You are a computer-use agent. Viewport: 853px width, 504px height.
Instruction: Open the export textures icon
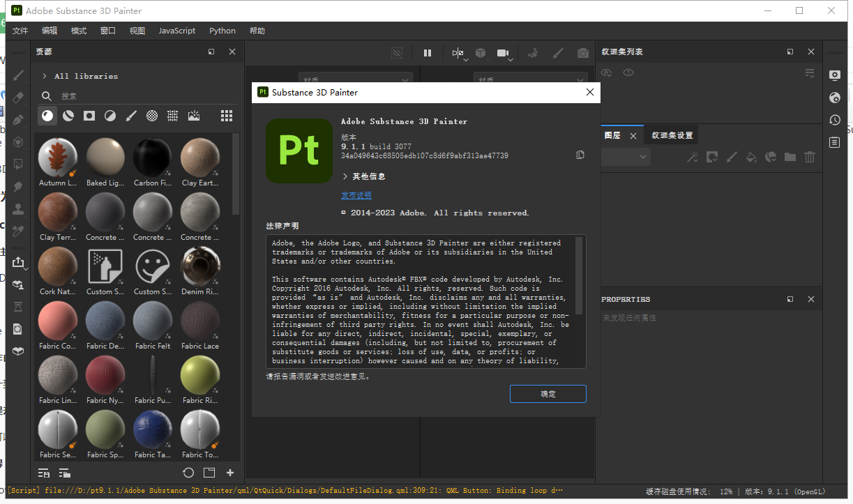[x=19, y=262]
